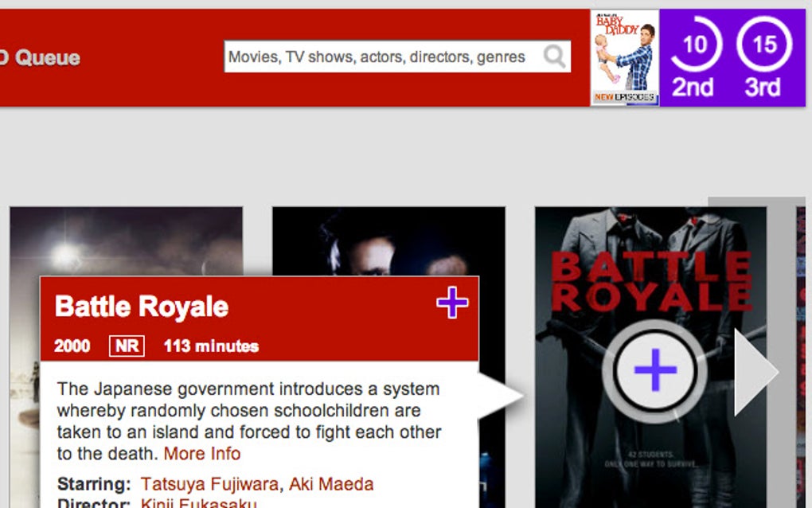Image resolution: width=812 pixels, height=508 pixels.
Task: Open Tatsuya Fujiwara actor link
Action: [x=209, y=484]
